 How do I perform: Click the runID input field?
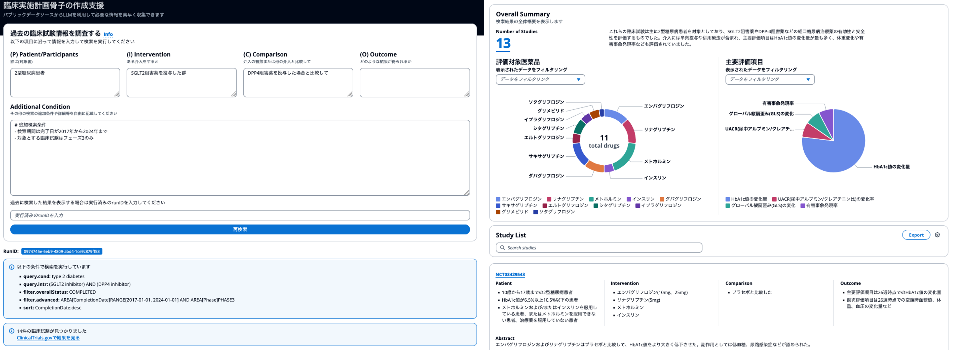[x=240, y=215]
